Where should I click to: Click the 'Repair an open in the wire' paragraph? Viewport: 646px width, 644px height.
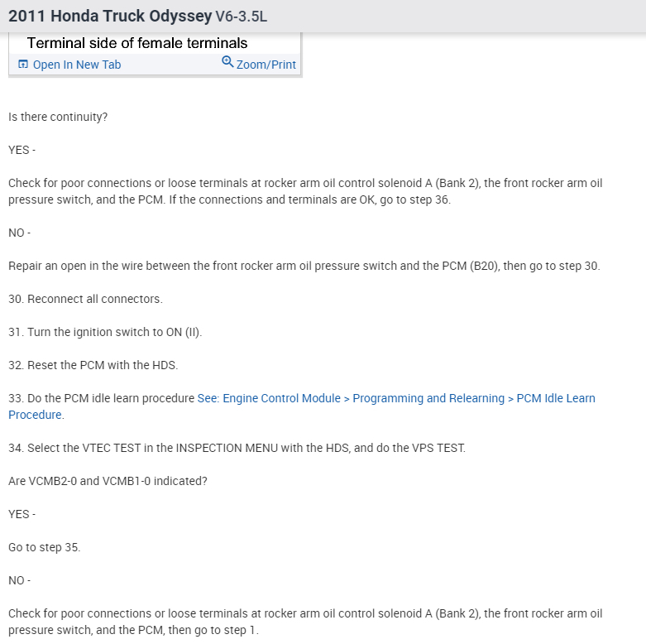pos(304,266)
